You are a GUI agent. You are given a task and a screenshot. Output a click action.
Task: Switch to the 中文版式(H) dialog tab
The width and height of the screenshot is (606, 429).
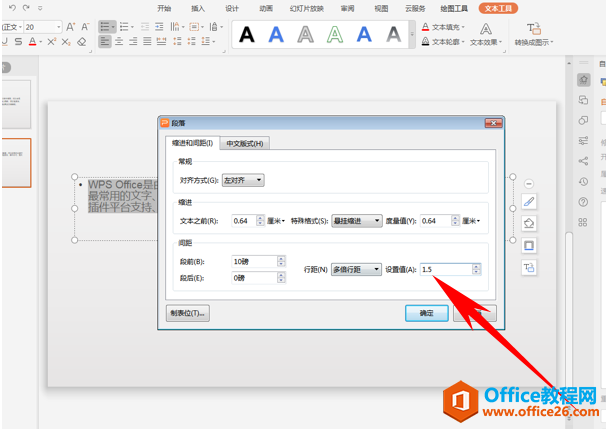(245, 144)
